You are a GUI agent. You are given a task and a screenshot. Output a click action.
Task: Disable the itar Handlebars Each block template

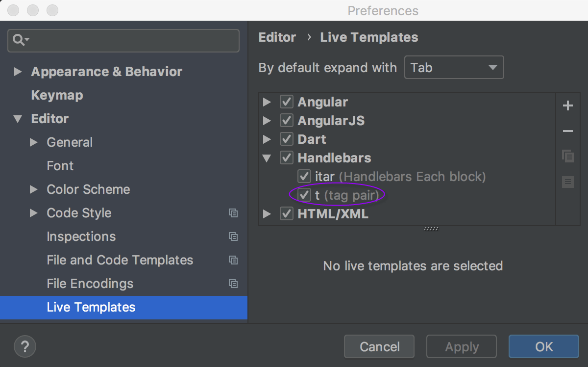(x=304, y=176)
